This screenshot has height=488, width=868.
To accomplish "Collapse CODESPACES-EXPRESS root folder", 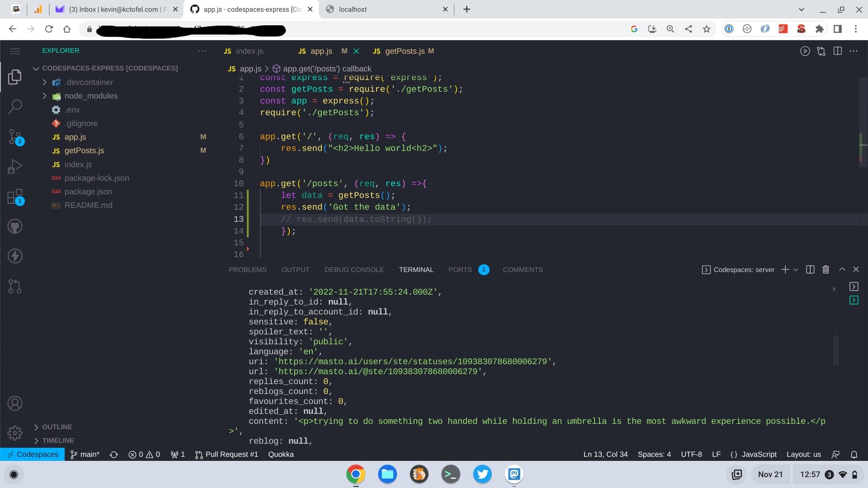I will [36, 68].
